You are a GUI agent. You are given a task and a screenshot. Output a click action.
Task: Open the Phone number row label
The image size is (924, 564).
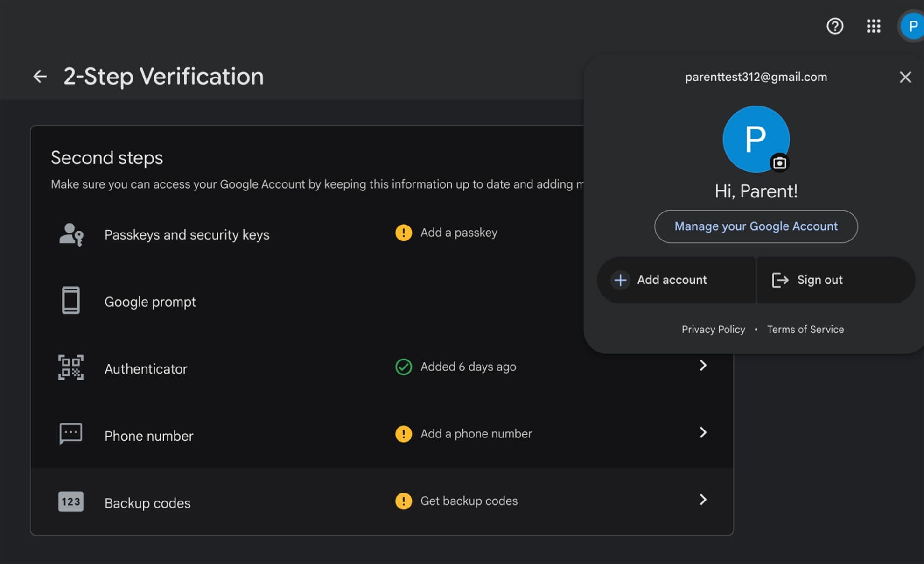pyautogui.click(x=149, y=436)
